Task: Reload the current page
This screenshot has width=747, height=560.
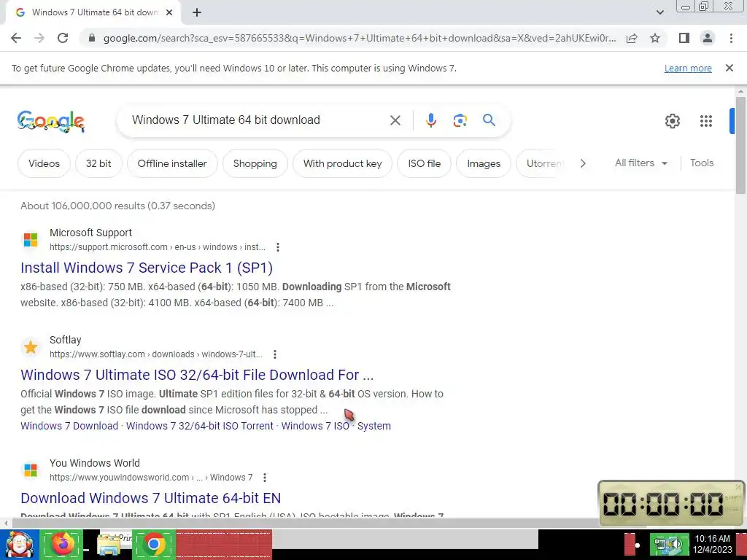Action: 63,38
